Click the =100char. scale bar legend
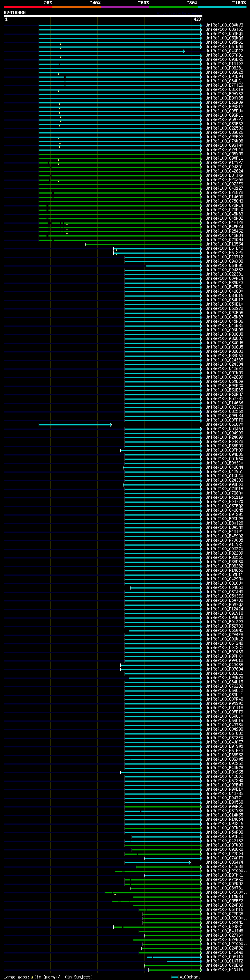This screenshot has width=250, height=980. coord(186,977)
